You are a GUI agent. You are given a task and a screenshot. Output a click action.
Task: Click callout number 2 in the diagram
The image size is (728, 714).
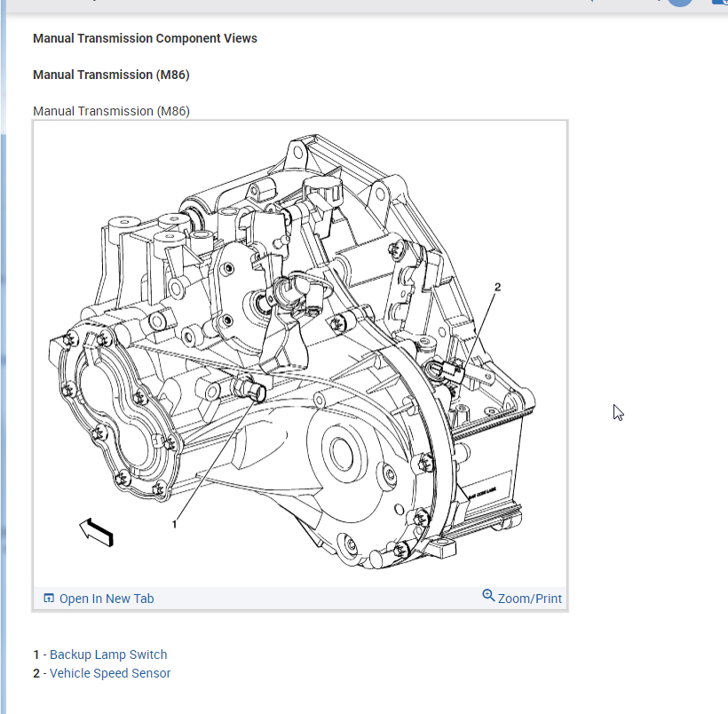tap(498, 287)
